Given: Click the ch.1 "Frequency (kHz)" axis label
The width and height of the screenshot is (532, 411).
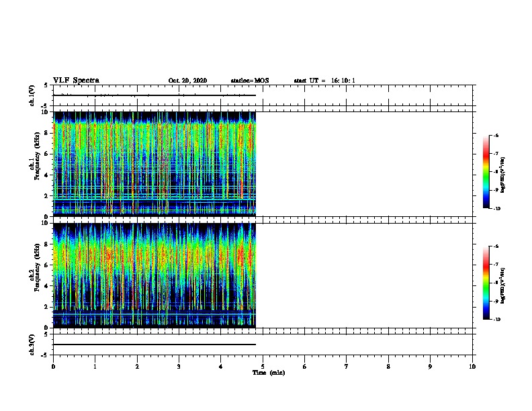Looking at the screenshot, I should pyautogui.click(x=37, y=156).
